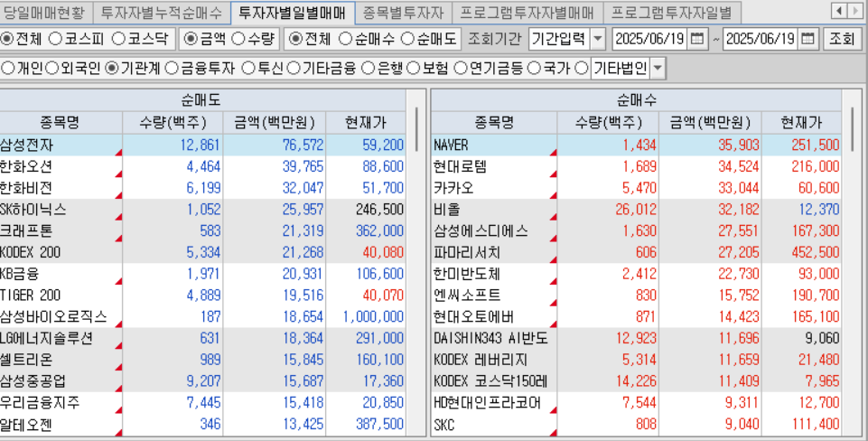Select KB금융 stock row
This screenshot has width=868, height=441.
coord(202,274)
